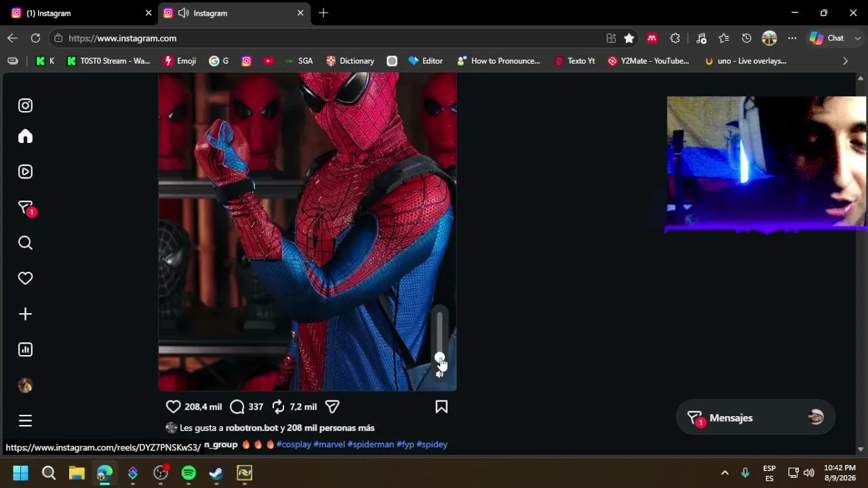
Task: Repost the Spider-Man reel
Action: pos(278,407)
